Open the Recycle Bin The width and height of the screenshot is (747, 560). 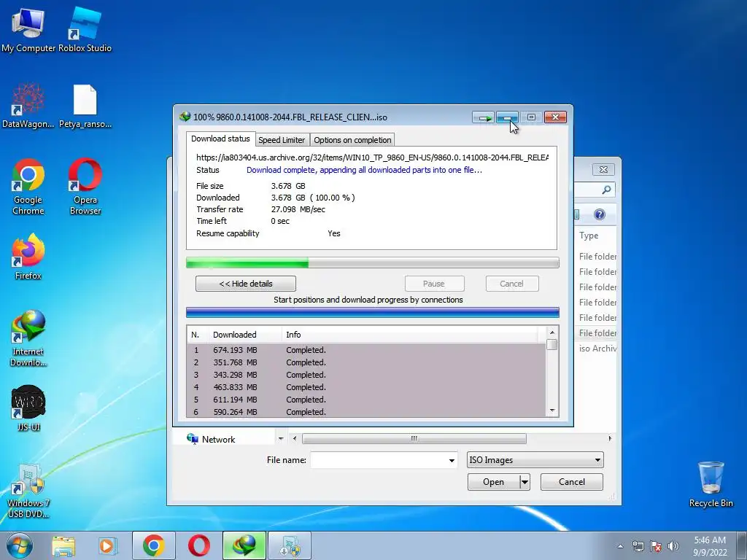[x=711, y=485]
